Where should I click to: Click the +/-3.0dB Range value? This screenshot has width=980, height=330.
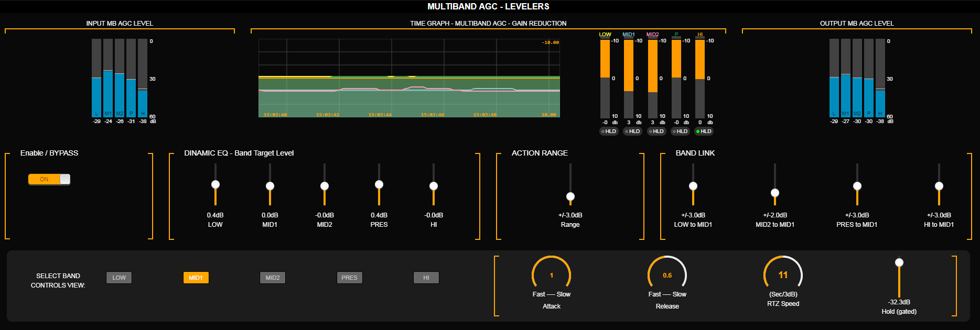[570, 215]
